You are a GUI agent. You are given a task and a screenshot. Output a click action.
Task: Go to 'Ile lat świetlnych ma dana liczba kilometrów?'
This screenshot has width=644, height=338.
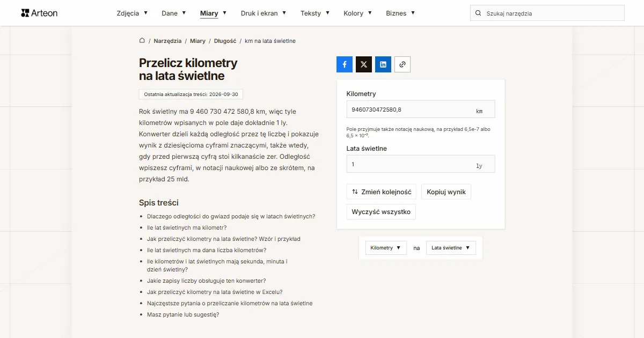point(207,251)
